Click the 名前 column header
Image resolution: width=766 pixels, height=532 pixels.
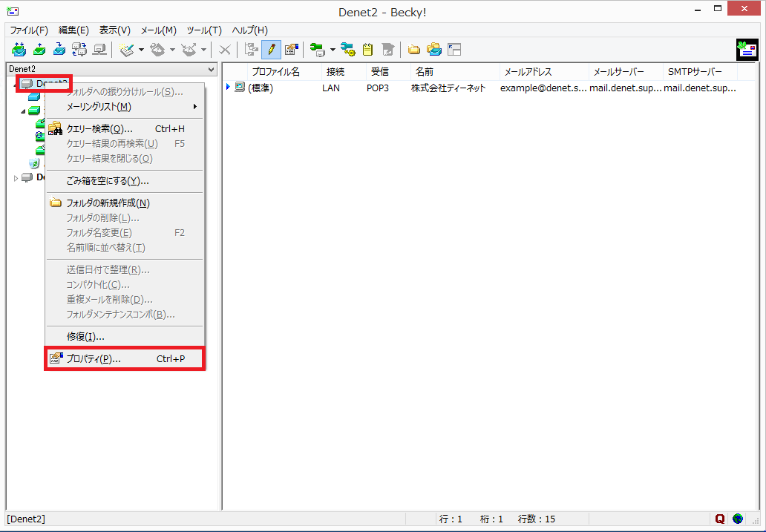[455, 72]
